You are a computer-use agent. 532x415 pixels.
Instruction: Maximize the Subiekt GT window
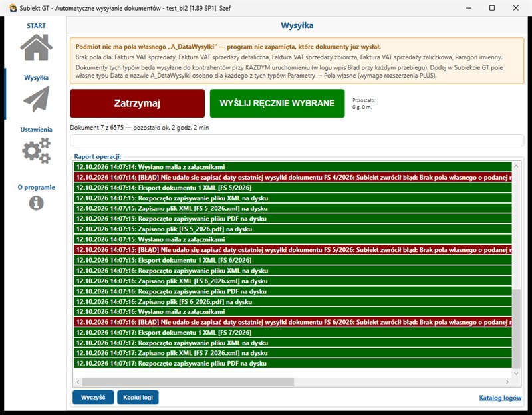point(492,8)
